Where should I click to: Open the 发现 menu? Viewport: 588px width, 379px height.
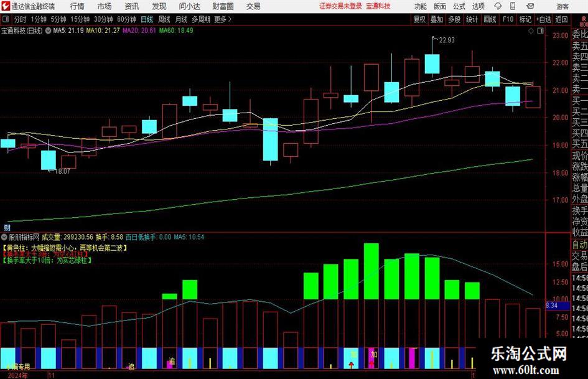tap(159, 6)
